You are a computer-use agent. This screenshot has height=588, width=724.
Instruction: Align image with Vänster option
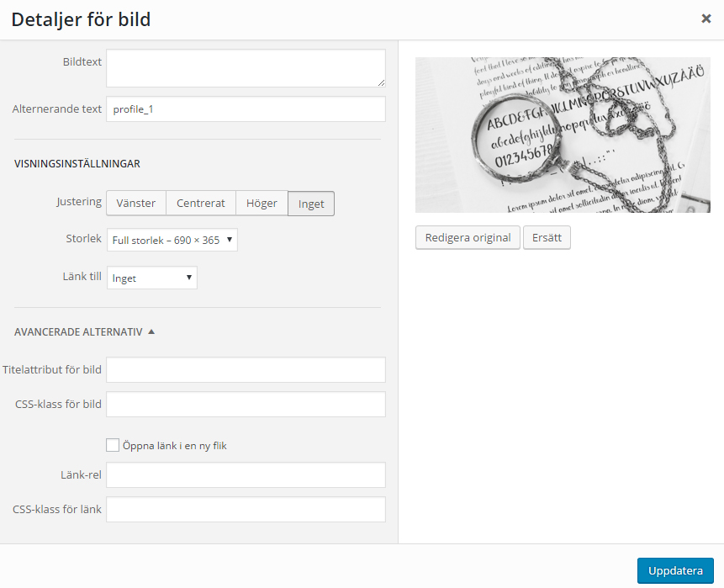[136, 204]
